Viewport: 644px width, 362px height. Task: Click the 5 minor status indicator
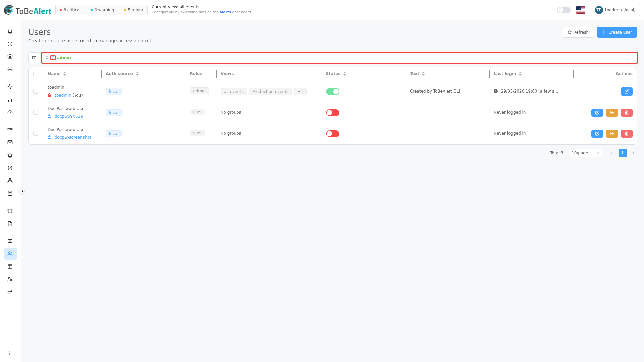133,10
